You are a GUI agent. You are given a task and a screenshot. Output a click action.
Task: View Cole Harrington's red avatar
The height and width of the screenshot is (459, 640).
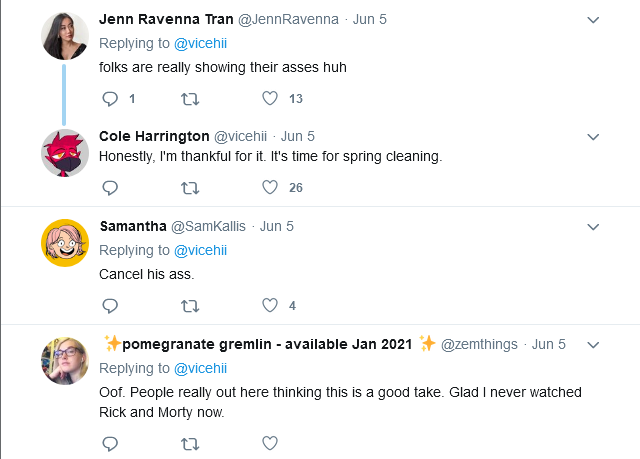tap(65, 153)
